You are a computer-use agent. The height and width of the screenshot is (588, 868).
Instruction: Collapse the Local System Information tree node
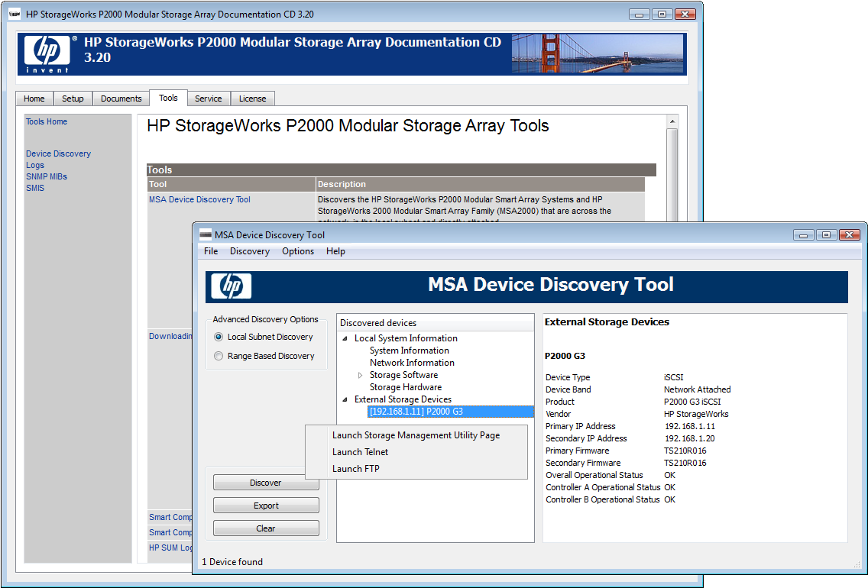click(x=345, y=338)
